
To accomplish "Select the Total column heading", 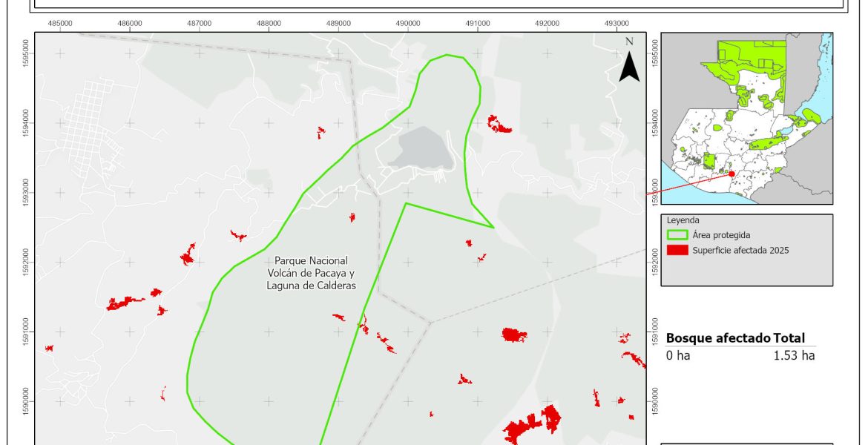I will click(789, 337).
